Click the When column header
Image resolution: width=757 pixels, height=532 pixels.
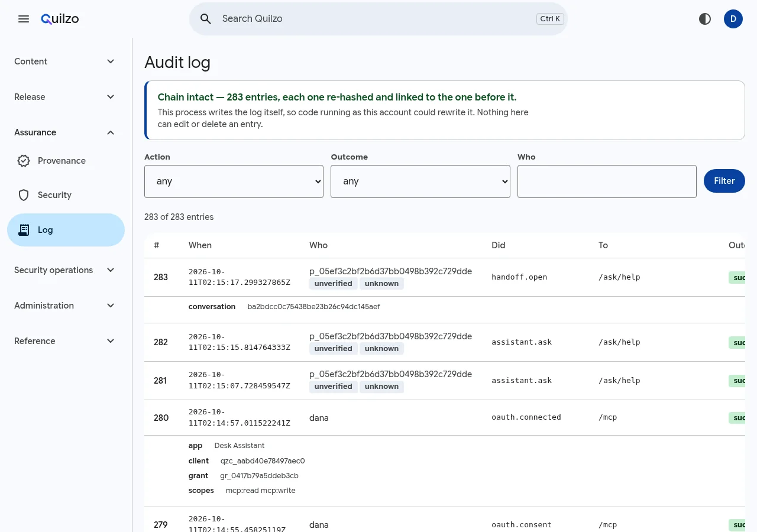pyautogui.click(x=200, y=245)
